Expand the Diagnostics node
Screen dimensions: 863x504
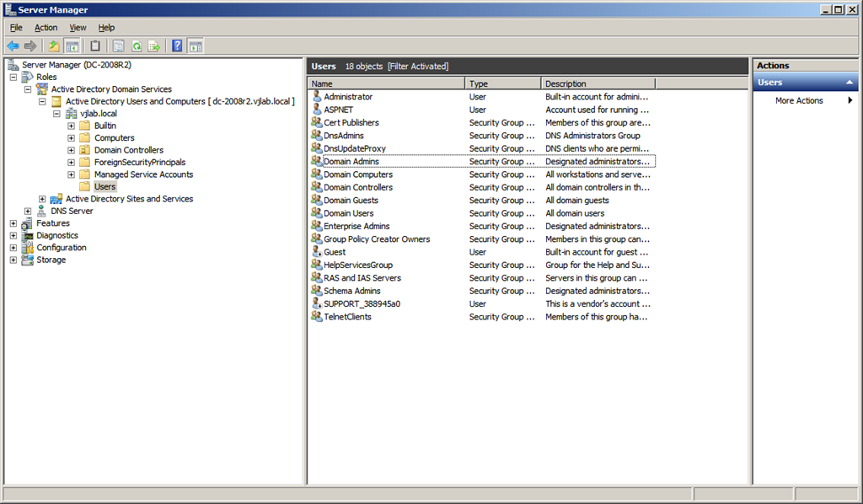coord(13,236)
